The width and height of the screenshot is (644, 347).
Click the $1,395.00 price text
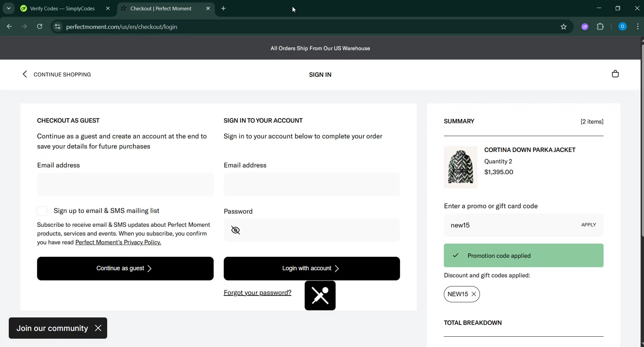(498, 172)
